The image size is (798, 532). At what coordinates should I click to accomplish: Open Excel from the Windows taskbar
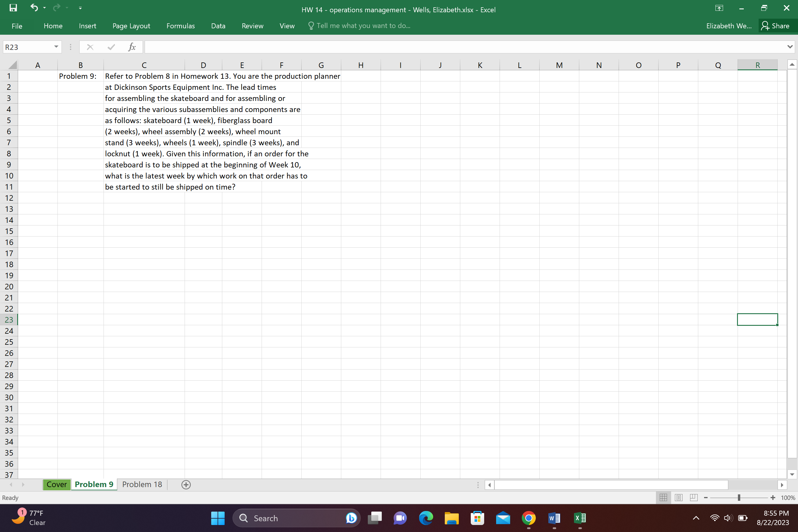pyautogui.click(x=580, y=518)
